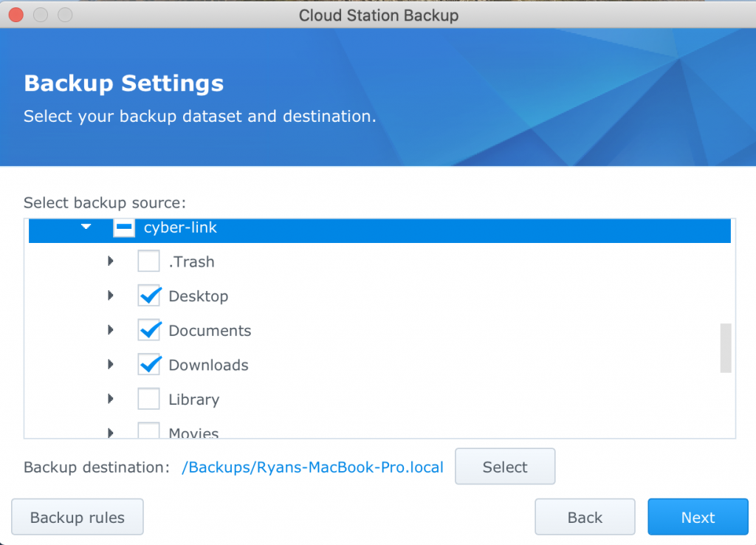The height and width of the screenshot is (545, 756).
Task: Click the Select destination button
Action: click(x=505, y=467)
